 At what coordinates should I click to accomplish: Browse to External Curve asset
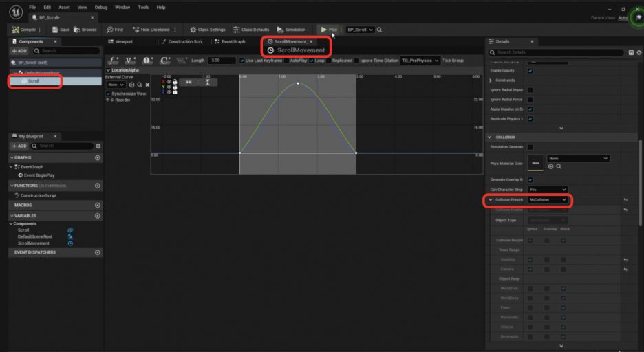(x=140, y=85)
